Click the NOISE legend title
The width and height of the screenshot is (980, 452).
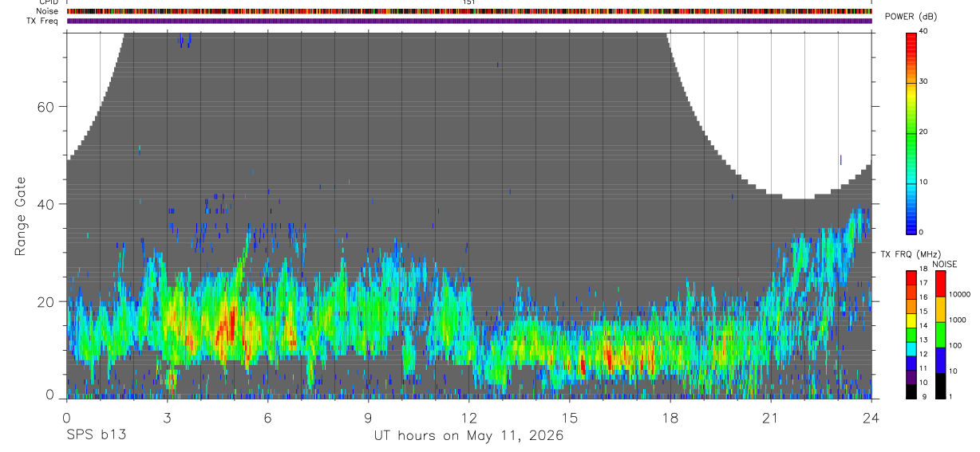944,265
